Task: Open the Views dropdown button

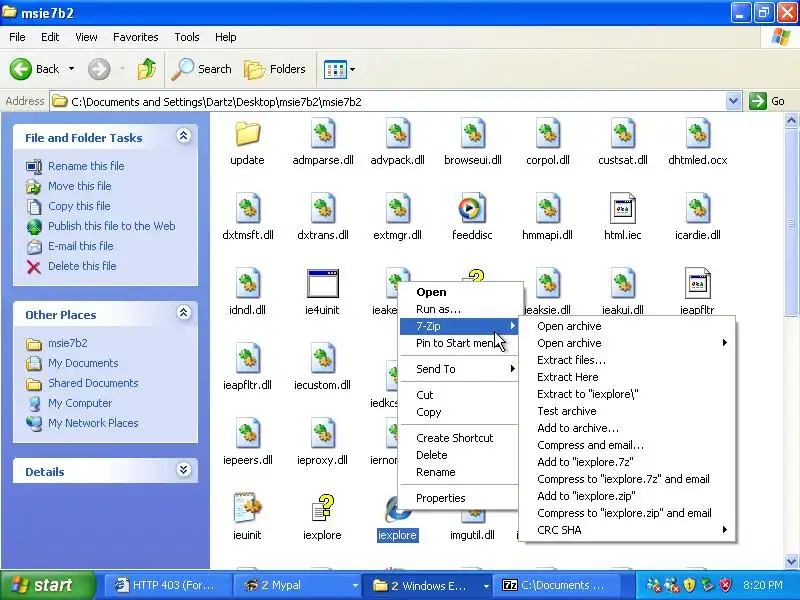Action: [x=339, y=69]
